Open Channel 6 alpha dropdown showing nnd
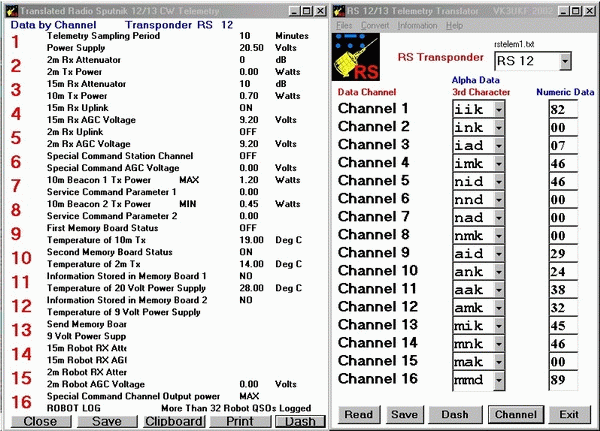This screenshot has height=431, width=600. pos(499,199)
